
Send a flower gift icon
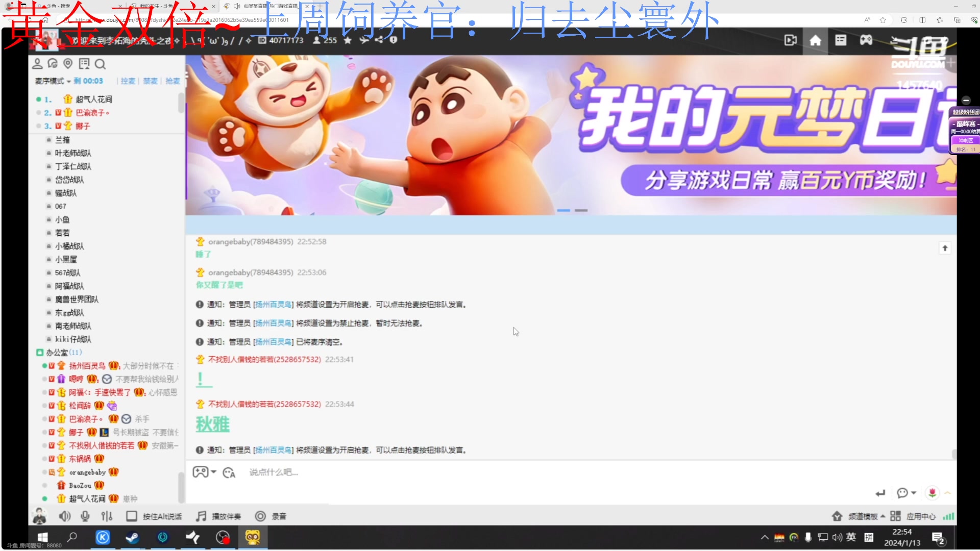coord(932,493)
